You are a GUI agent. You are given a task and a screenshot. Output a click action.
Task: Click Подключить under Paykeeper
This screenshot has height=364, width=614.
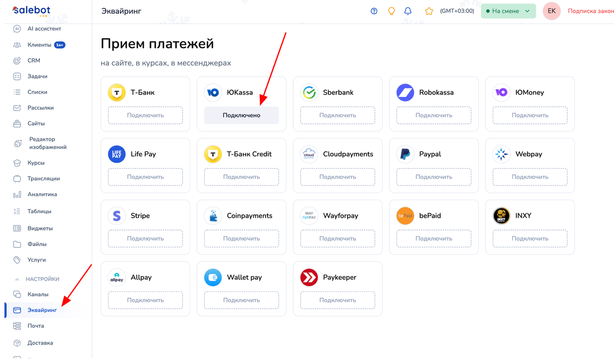pyautogui.click(x=338, y=300)
